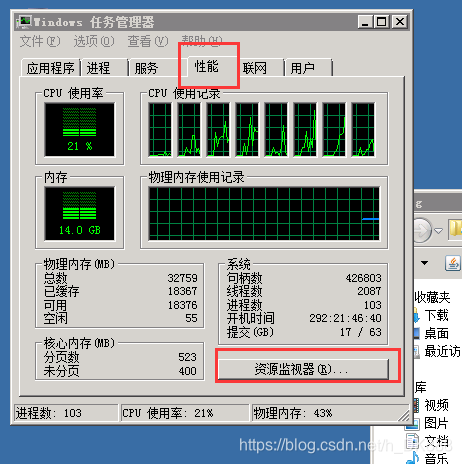
Task: Click the 文档 document icon in Explorer sidebar
Action: (x=412, y=441)
